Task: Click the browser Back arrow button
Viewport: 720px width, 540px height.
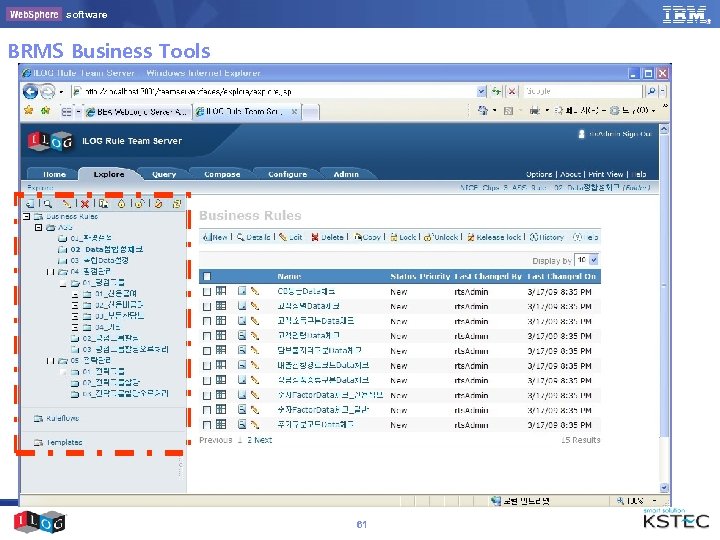Action: (x=31, y=92)
